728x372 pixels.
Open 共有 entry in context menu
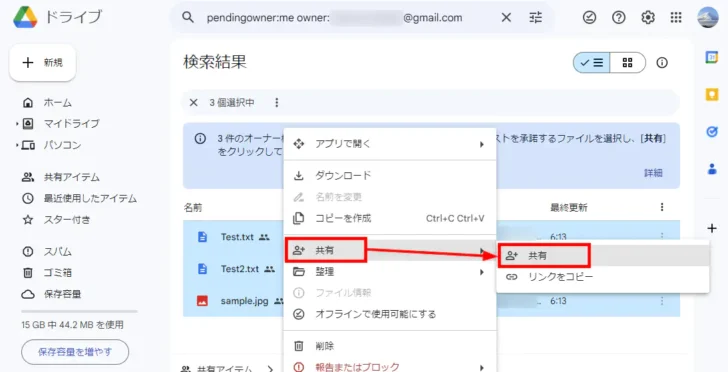pyautogui.click(x=390, y=250)
